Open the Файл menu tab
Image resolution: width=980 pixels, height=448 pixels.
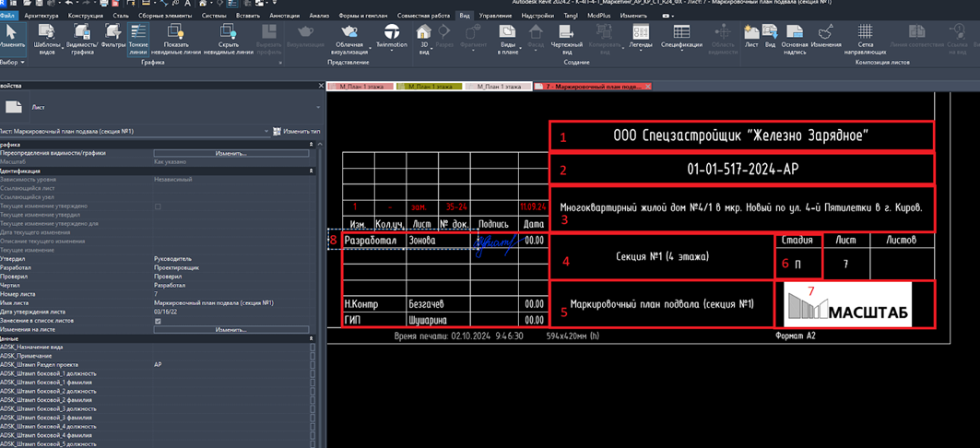coord(8,15)
